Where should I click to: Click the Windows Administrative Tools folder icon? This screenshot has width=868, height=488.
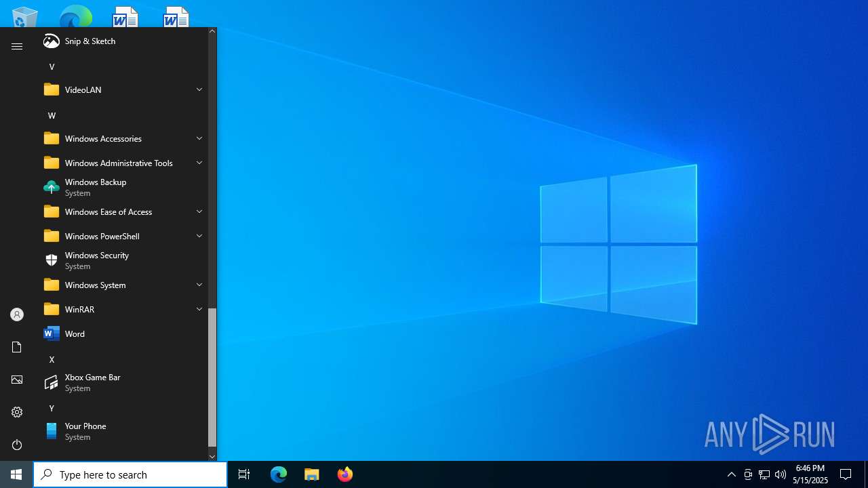click(52, 163)
